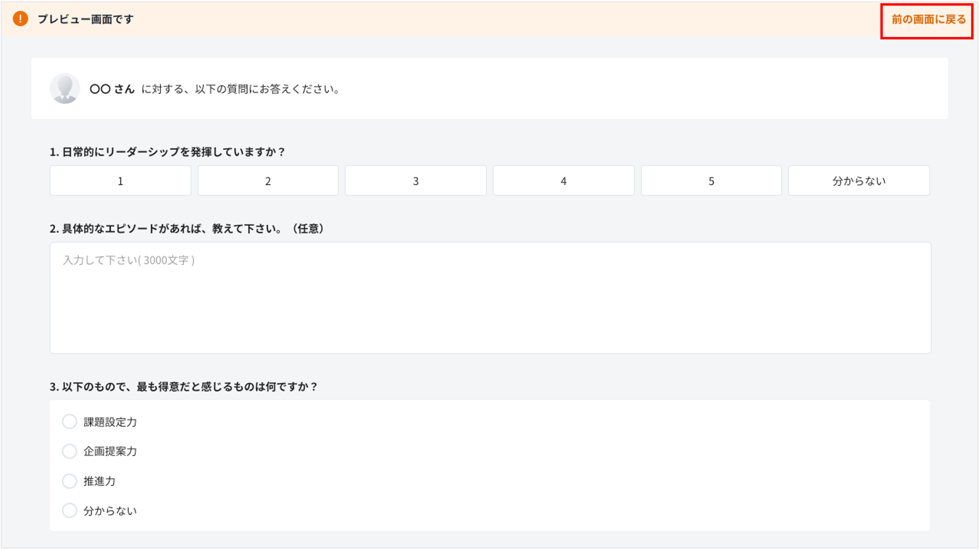
Task: Select rating 1 for leadership question
Action: 120,181
